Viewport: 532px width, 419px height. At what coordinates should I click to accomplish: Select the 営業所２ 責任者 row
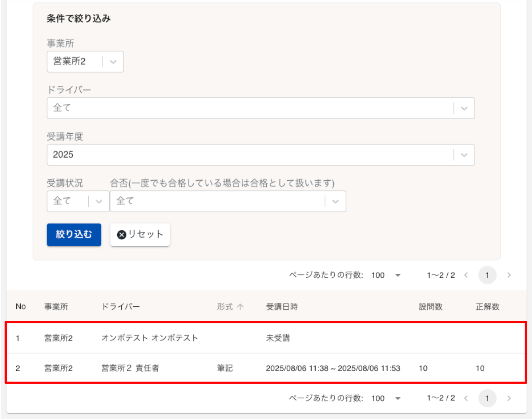tap(130, 368)
